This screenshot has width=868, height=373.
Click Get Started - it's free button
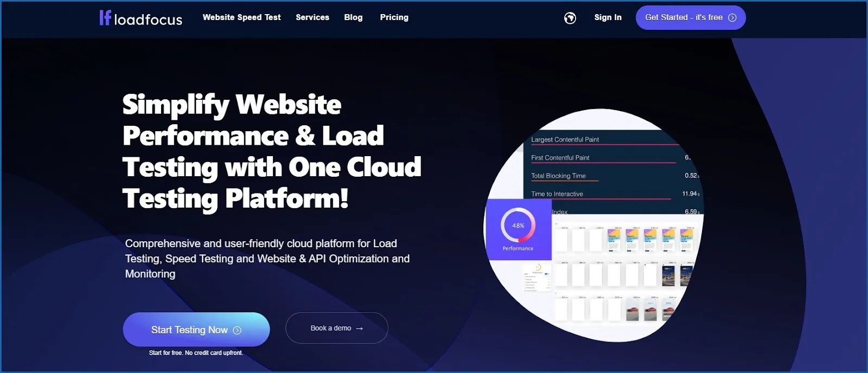pyautogui.click(x=691, y=18)
